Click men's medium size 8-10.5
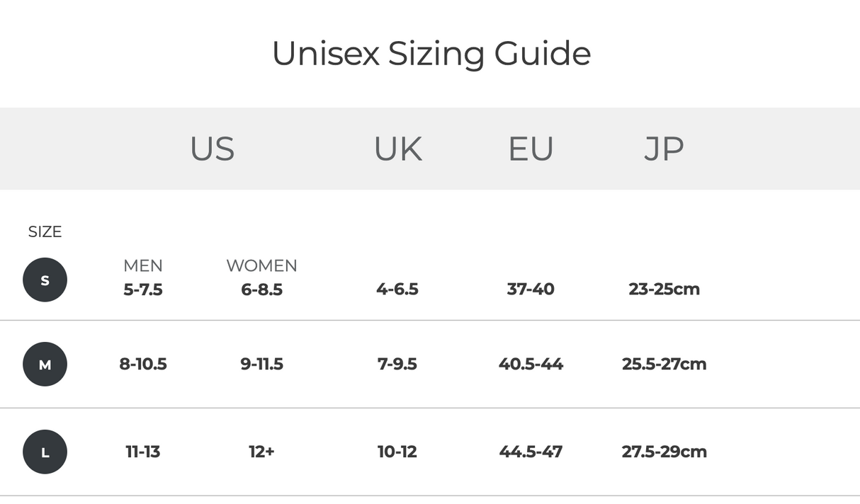This screenshot has height=504, width=860. click(x=143, y=364)
